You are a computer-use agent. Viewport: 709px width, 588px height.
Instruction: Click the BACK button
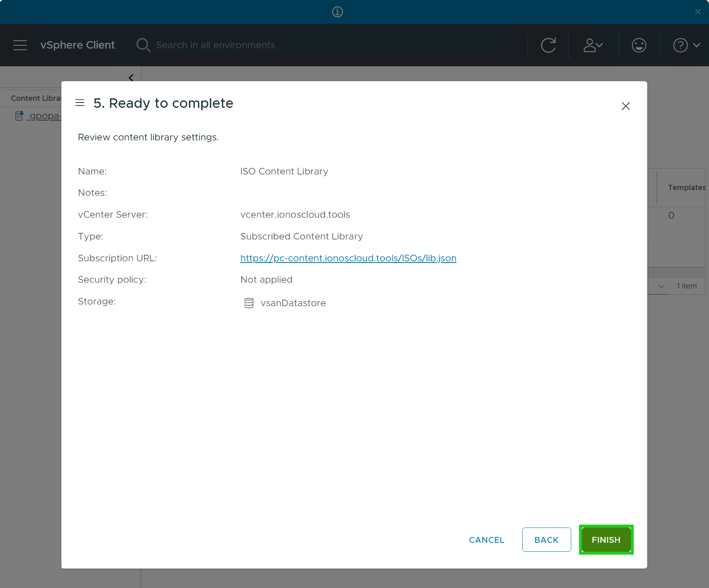click(547, 540)
